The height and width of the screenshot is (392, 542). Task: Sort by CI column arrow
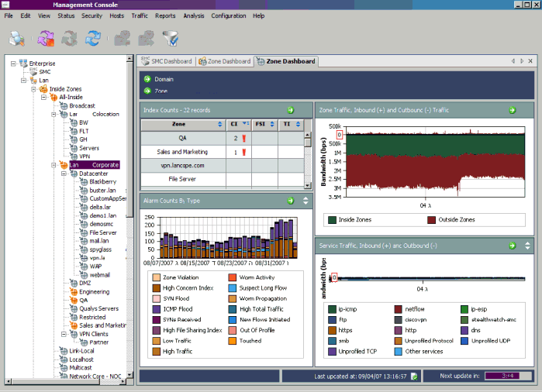(246, 123)
